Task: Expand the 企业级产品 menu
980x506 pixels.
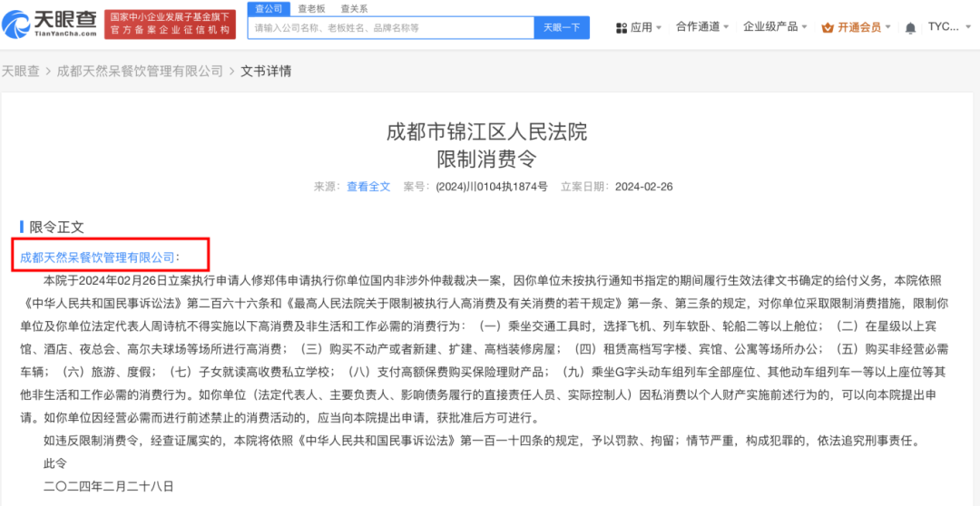Action: (775, 27)
